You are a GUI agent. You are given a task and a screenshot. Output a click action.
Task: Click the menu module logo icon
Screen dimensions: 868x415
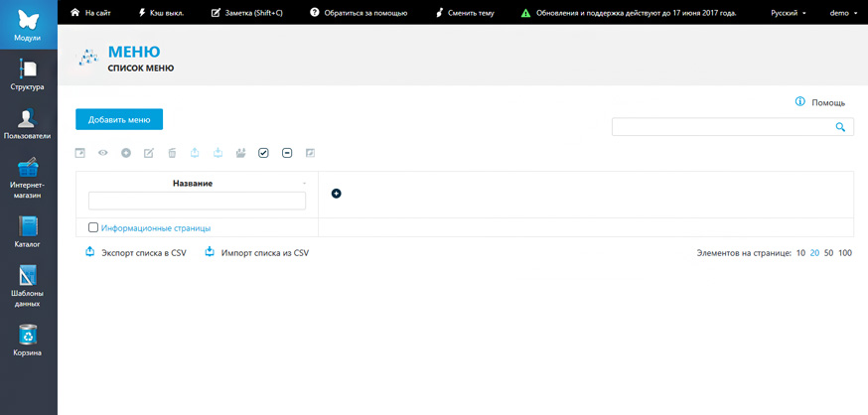pos(86,57)
